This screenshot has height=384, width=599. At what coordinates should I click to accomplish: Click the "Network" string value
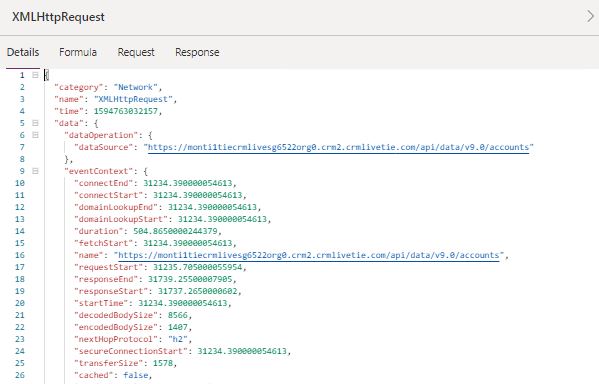point(136,87)
